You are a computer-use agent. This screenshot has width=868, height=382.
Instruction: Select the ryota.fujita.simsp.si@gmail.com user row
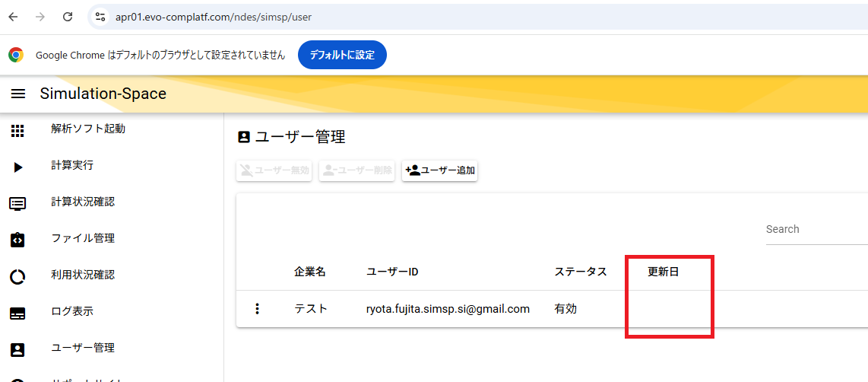[x=448, y=309]
